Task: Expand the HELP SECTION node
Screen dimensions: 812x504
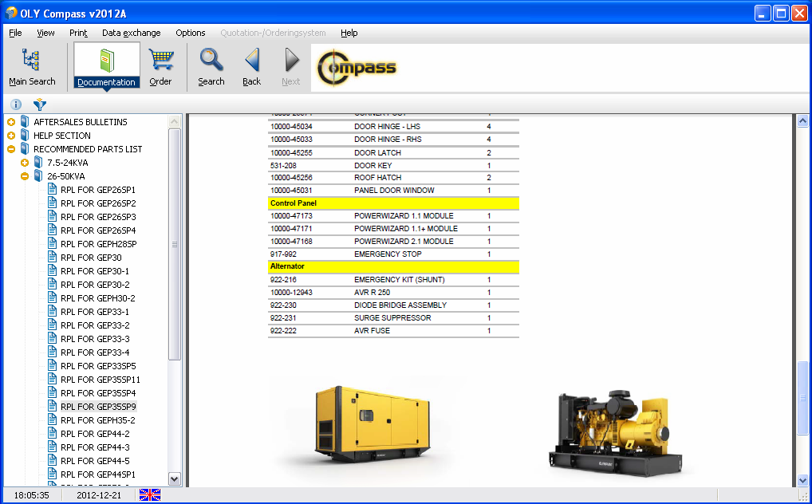Action: click(11, 136)
